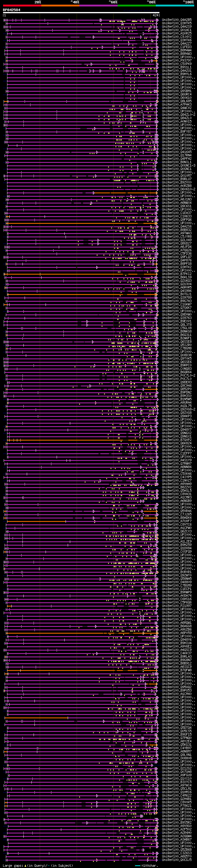The height and width of the screenshot is (868, 197).
Task: Select UniRef100_C5XPK9 in the hit list
Action: click(x=177, y=64)
